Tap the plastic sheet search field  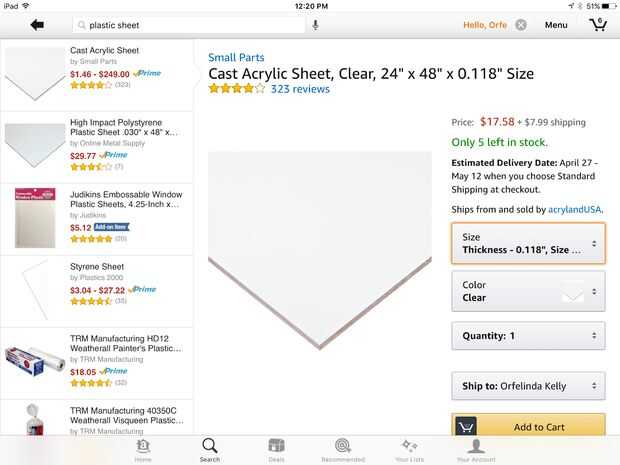coord(190,25)
